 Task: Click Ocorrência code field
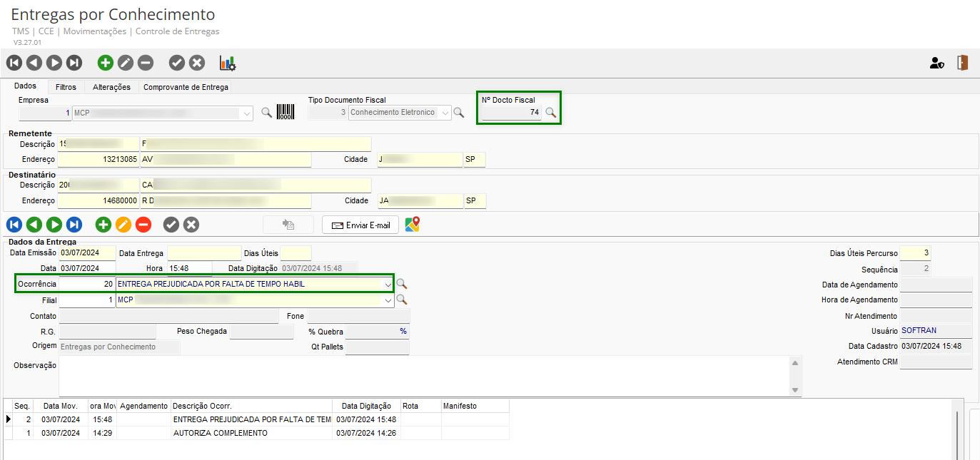click(x=86, y=284)
